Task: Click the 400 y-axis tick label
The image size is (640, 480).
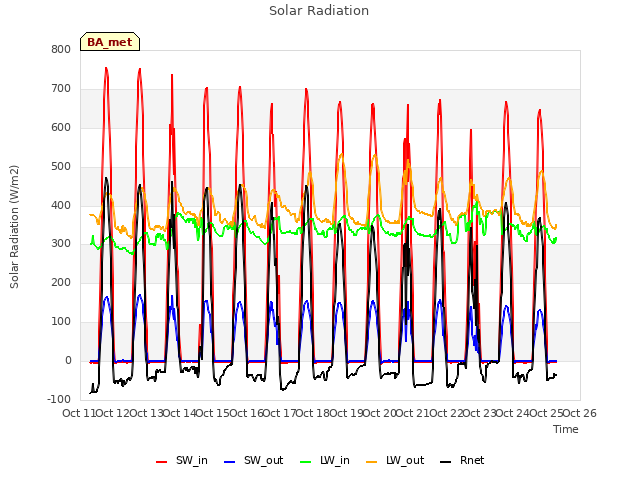Action: pos(61,205)
